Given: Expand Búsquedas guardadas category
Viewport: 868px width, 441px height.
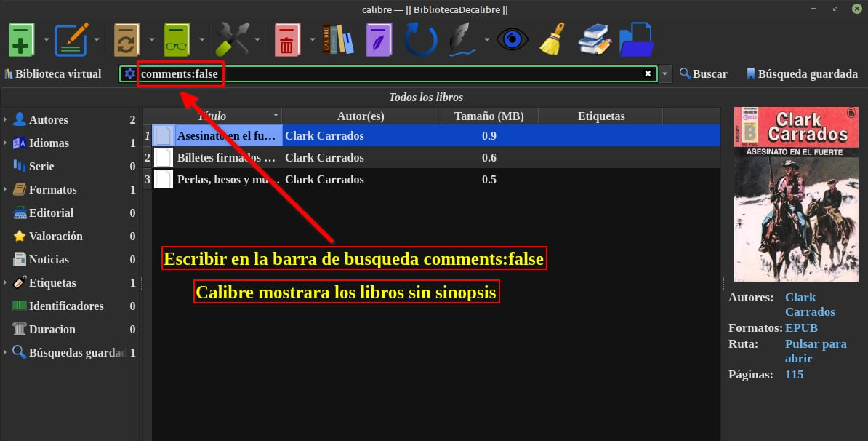Looking at the screenshot, I should pos(5,351).
